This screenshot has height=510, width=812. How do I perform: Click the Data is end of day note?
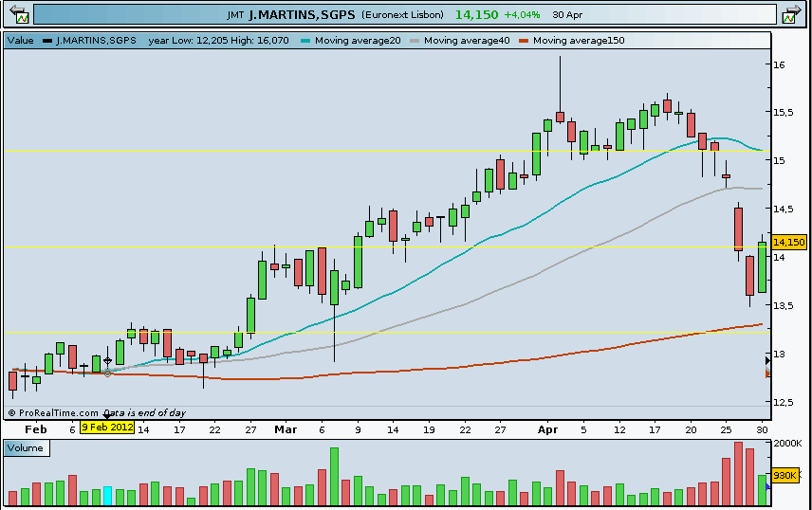tap(144, 412)
